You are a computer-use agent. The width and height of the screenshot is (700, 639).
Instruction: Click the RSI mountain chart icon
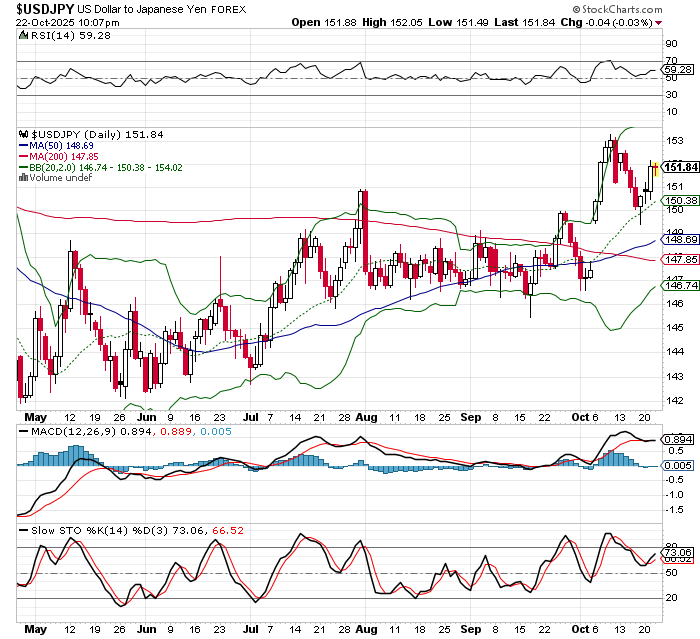click(23, 35)
